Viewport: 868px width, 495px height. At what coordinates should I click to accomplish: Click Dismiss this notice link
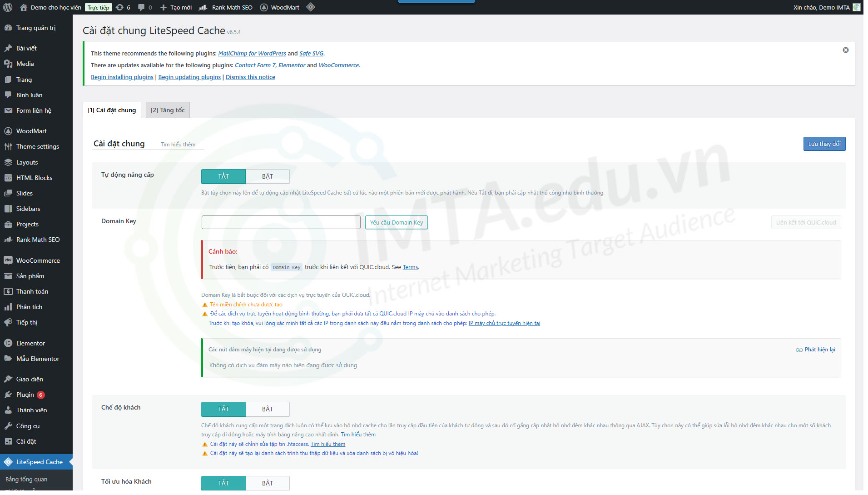click(x=250, y=77)
